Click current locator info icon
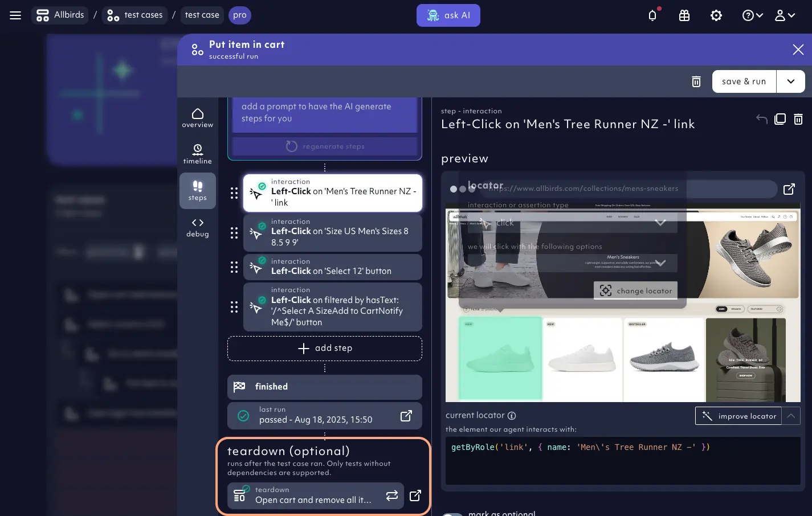Viewport: 812px width, 516px height. pos(512,416)
